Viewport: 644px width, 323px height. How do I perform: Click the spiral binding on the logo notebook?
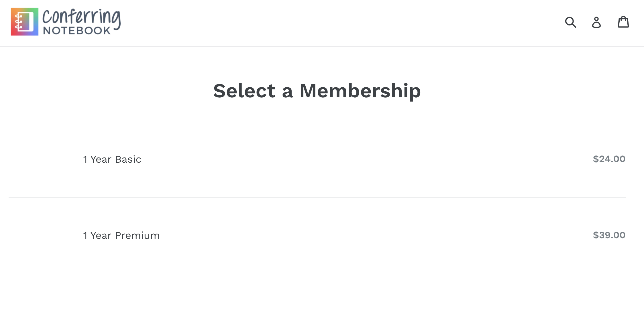18,22
